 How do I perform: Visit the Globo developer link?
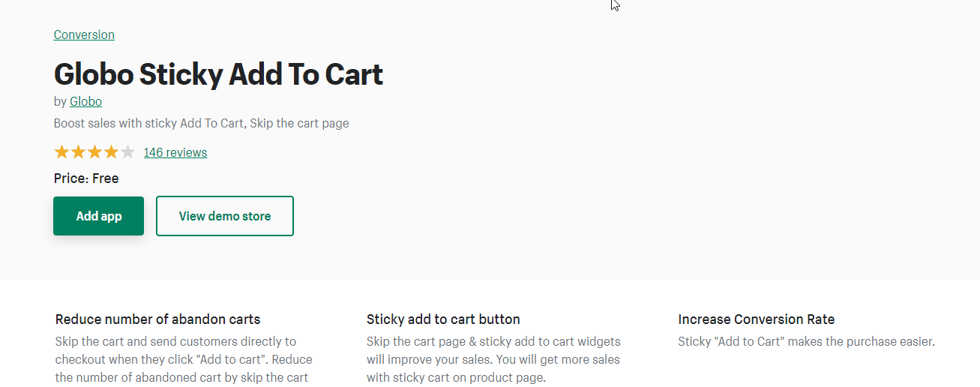85,101
